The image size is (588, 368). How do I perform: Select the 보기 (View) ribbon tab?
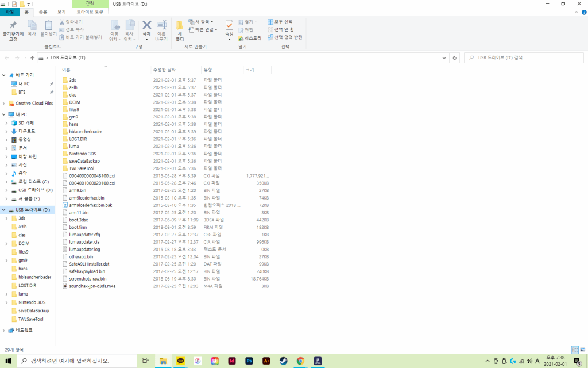61,12
